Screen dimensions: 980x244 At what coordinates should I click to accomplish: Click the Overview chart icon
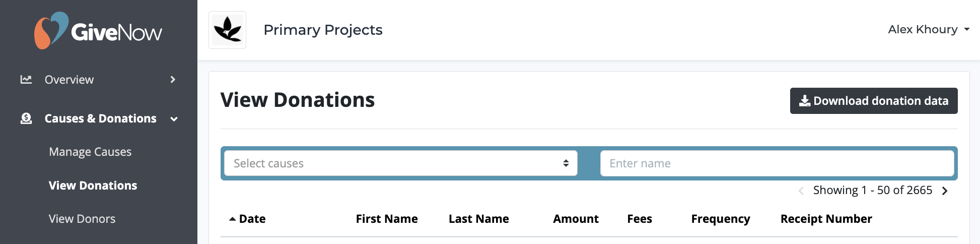point(26,79)
